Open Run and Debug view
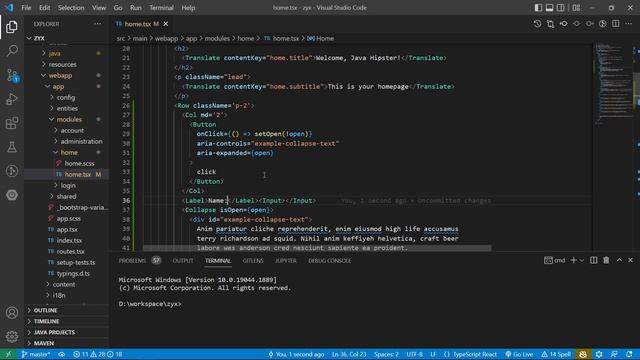The image size is (640, 360). pyautogui.click(x=12, y=99)
